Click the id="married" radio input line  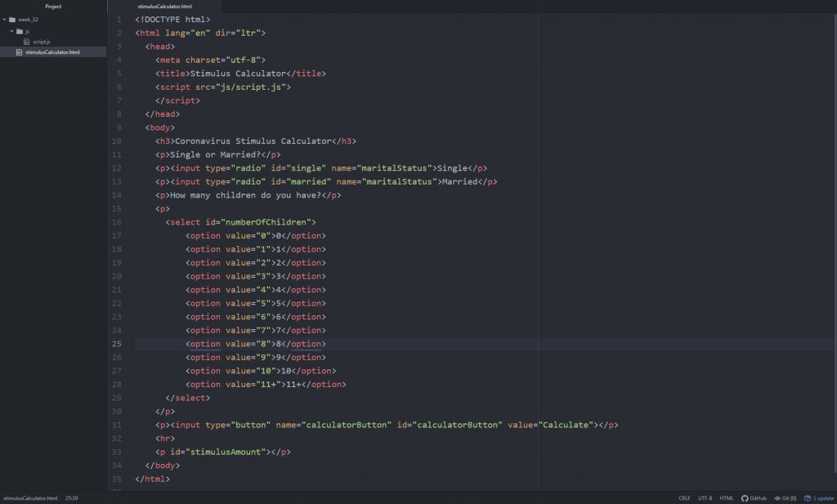tap(326, 182)
